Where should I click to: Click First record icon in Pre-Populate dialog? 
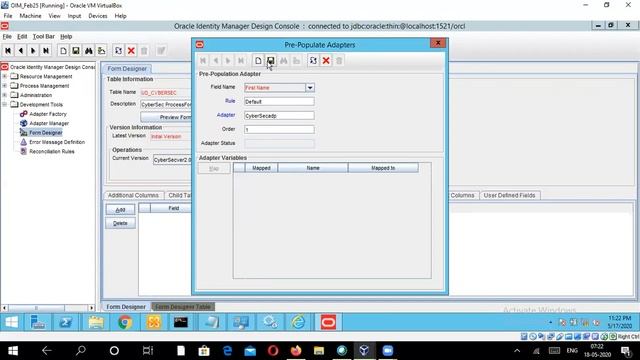203,61
